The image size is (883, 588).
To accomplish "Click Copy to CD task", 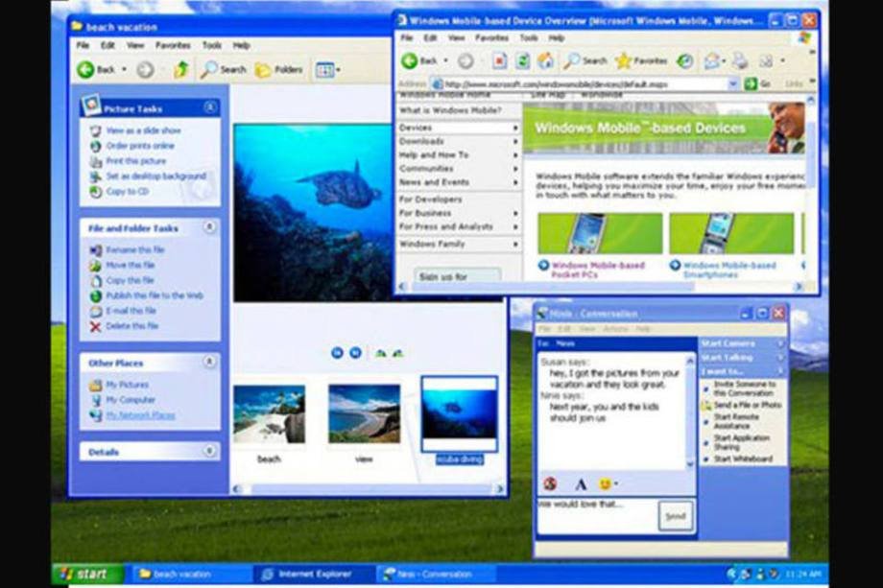I will (119, 191).
